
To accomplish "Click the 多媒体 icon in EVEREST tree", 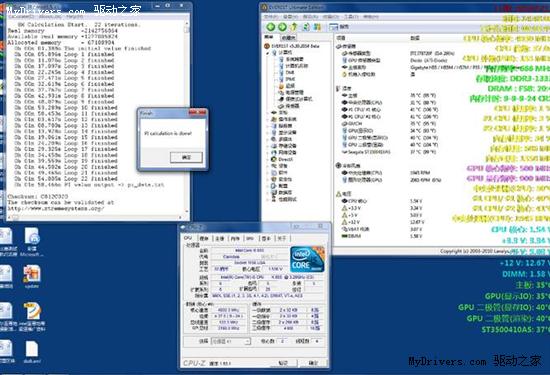I will tap(274, 139).
